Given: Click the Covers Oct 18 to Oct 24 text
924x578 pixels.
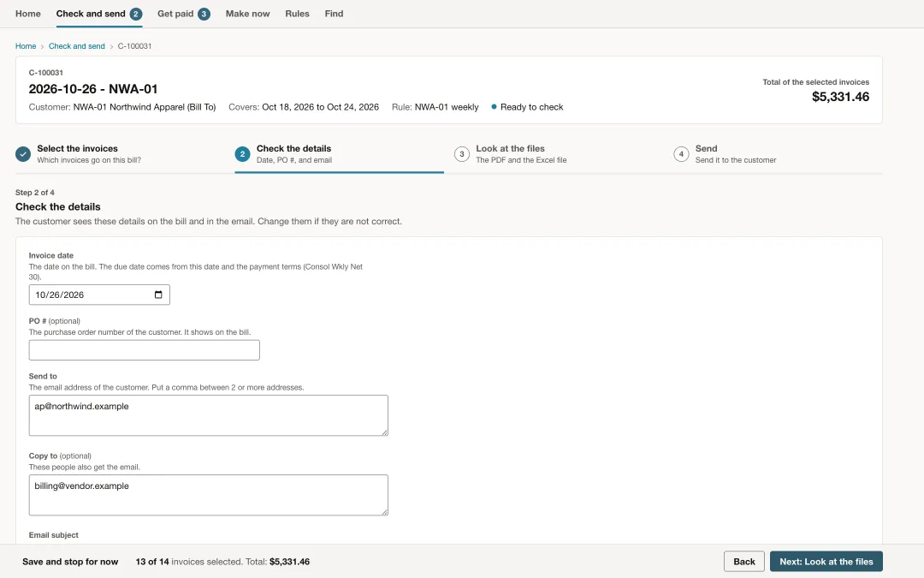Looking at the screenshot, I should (304, 107).
